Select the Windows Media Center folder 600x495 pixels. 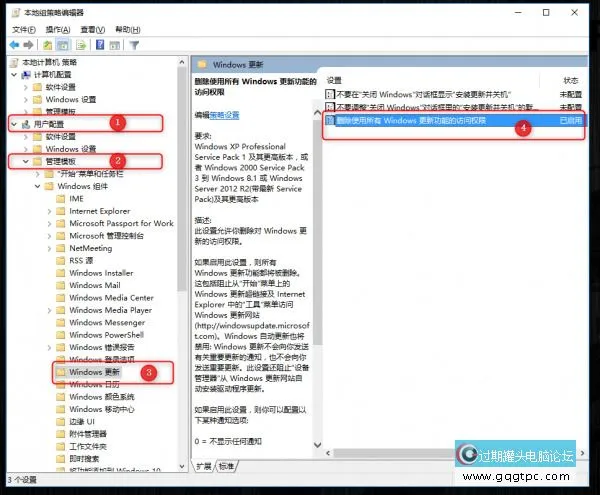[x=111, y=298]
